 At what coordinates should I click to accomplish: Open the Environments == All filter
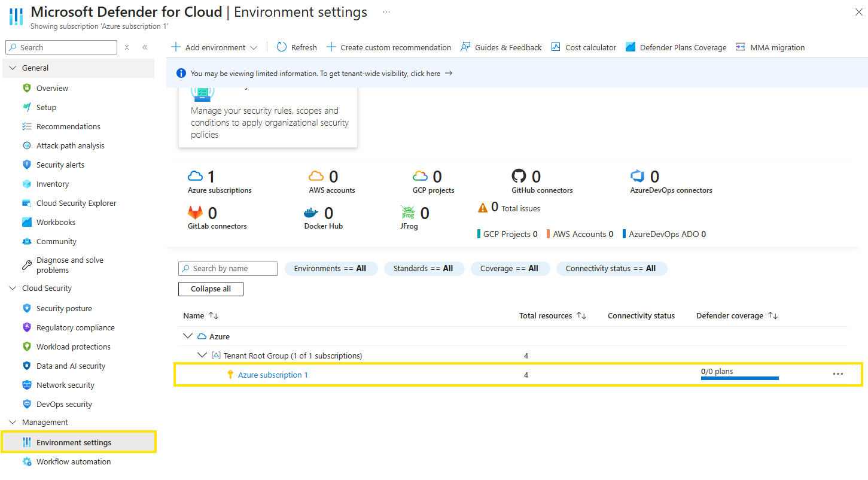pos(330,269)
